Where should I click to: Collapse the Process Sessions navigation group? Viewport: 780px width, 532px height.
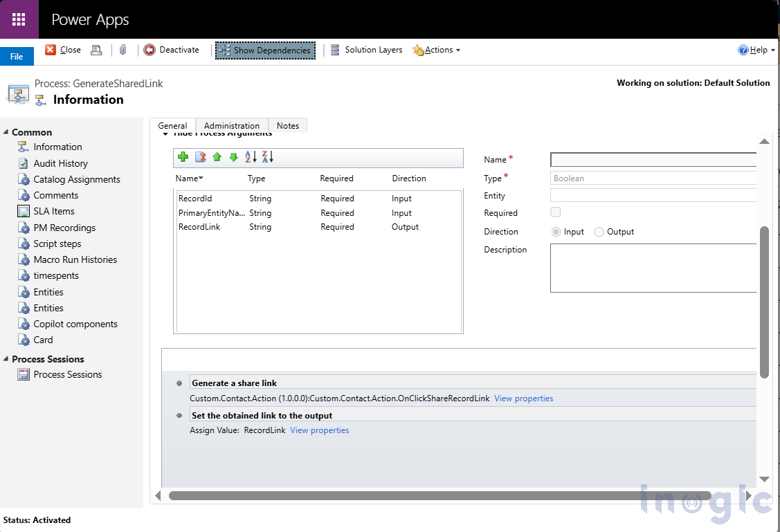point(6,359)
